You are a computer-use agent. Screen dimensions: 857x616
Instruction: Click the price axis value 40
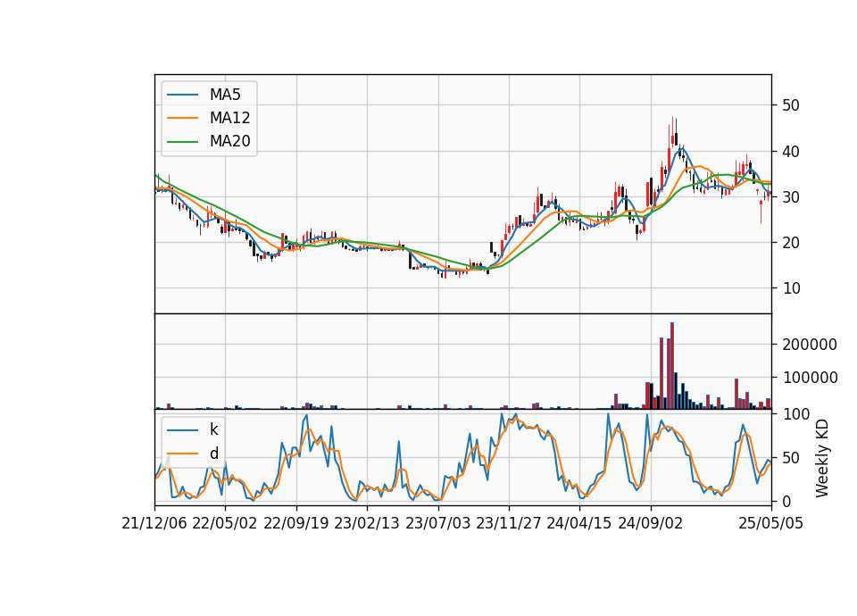(791, 152)
